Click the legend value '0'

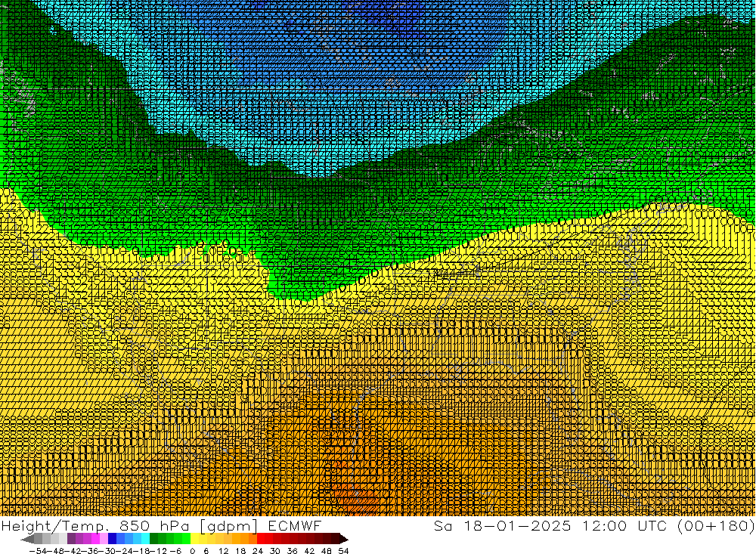[x=192, y=551]
